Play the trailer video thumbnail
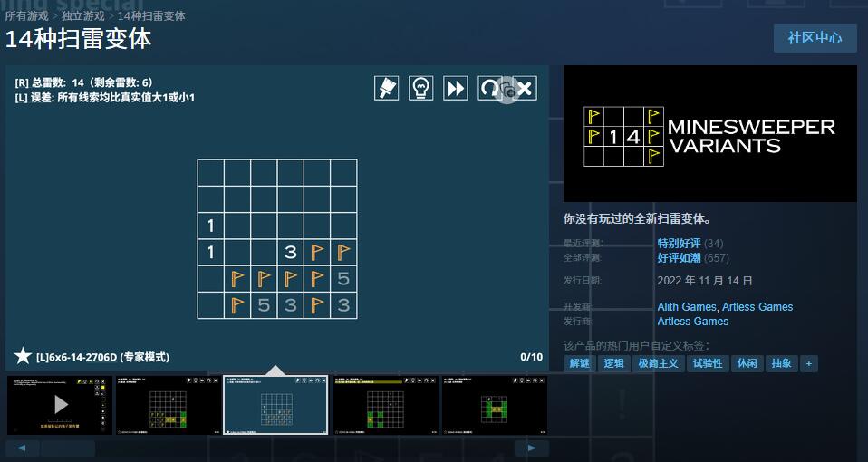Screen dimensions: 868x462 click(60, 405)
